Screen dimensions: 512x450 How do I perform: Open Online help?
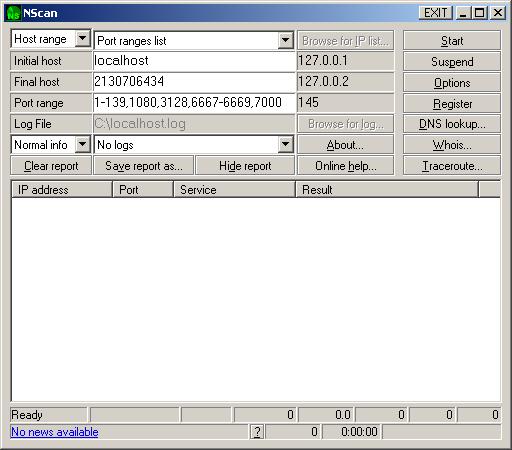pos(345,166)
